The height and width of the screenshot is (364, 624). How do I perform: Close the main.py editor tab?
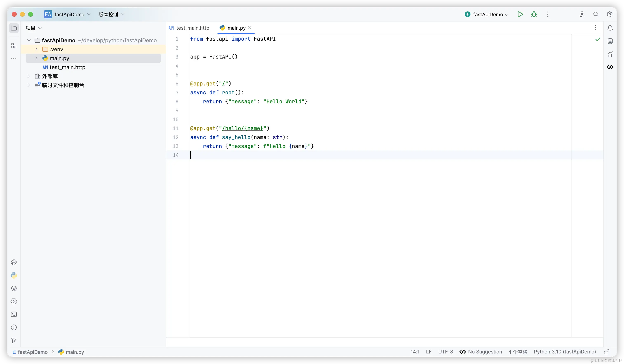coord(250,28)
